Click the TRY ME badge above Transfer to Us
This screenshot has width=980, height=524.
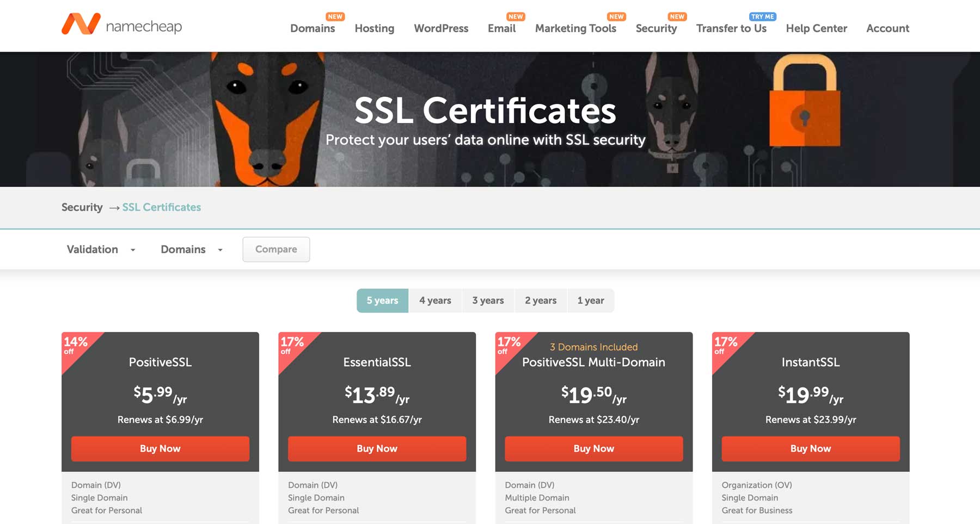(762, 16)
